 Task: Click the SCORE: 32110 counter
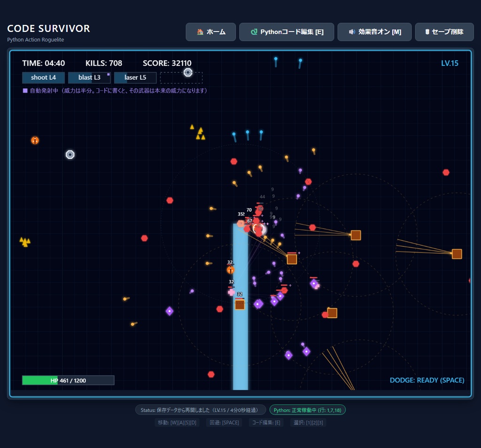(167, 63)
